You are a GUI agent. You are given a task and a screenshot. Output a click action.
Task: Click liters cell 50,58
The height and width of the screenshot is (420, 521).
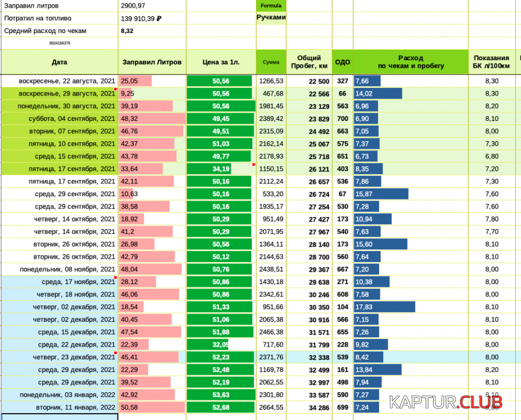pos(152,407)
